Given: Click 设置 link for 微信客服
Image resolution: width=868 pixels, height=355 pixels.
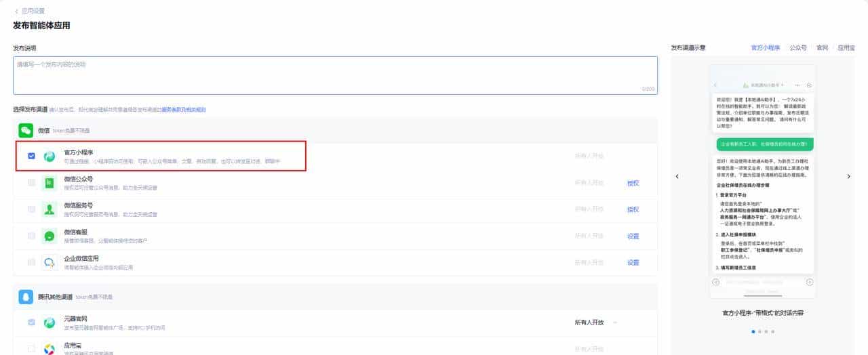Looking at the screenshot, I should click(x=633, y=236).
